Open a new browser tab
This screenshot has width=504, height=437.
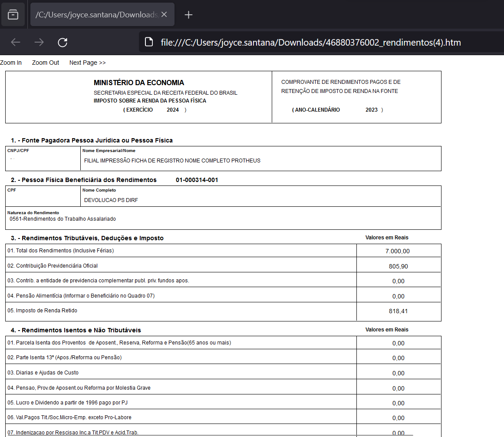(x=188, y=14)
